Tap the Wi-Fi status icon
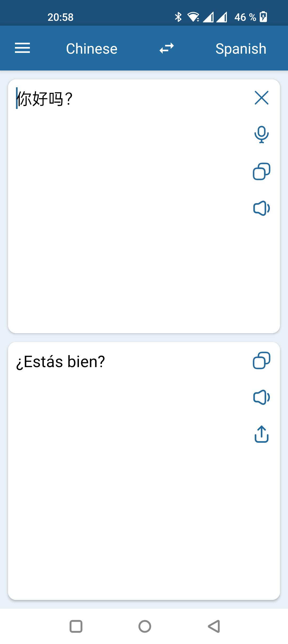288x644 pixels. point(193,17)
